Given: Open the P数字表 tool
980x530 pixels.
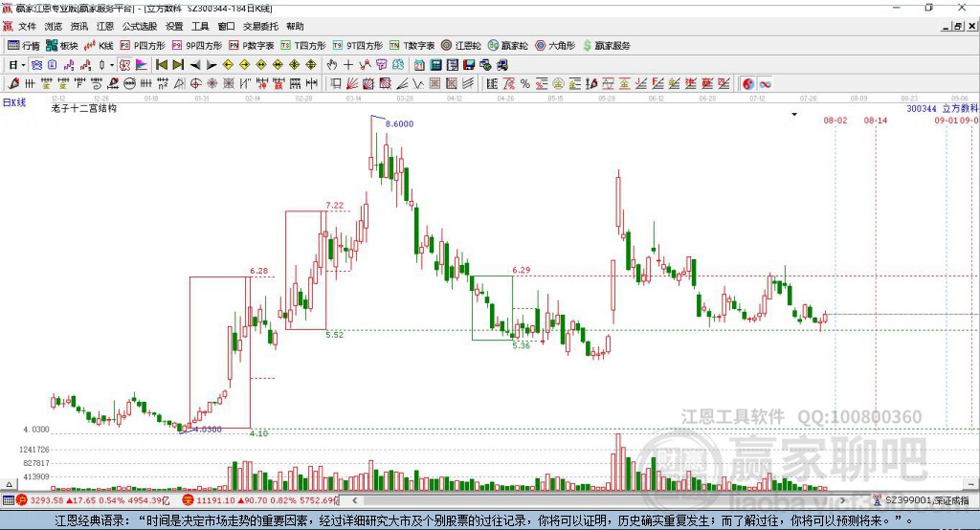Looking at the screenshot, I should (252, 46).
